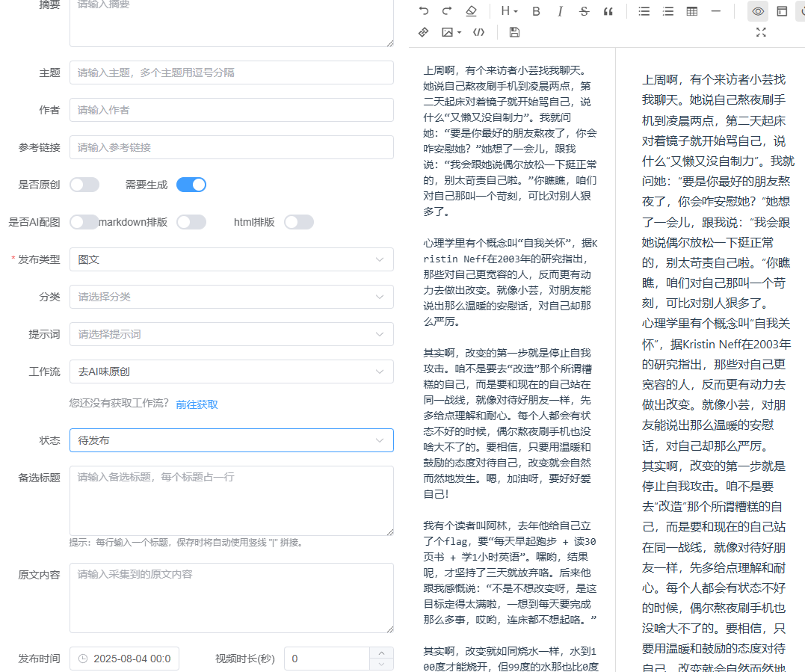The width and height of the screenshot is (805, 672).
Task: Click the editor paragraph starting 上周啊
Action: pos(511,141)
